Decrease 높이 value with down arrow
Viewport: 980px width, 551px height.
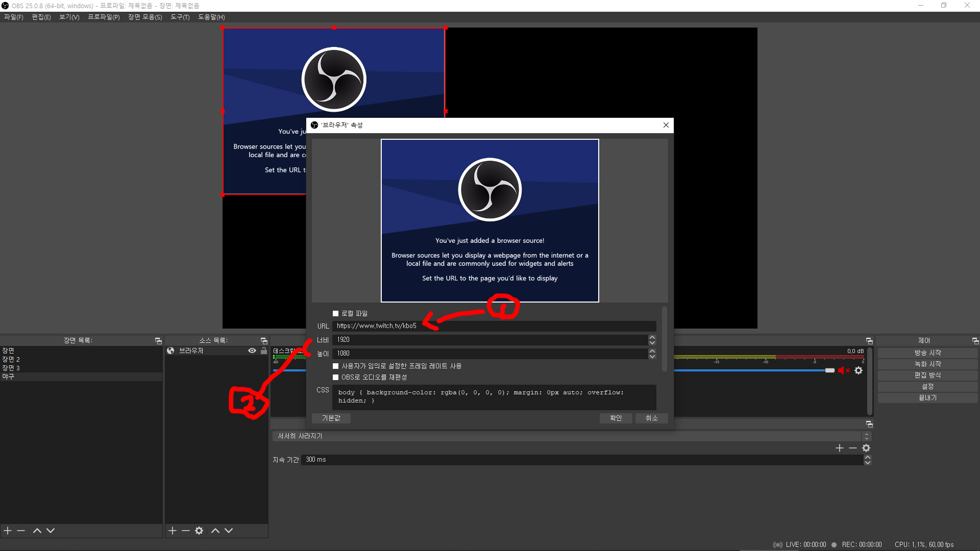(x=652, y=356)
